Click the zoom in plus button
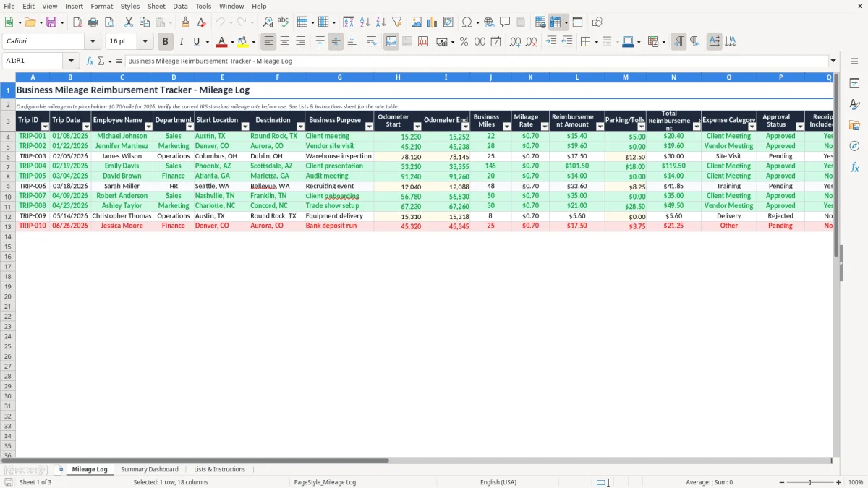 point(839,482)
